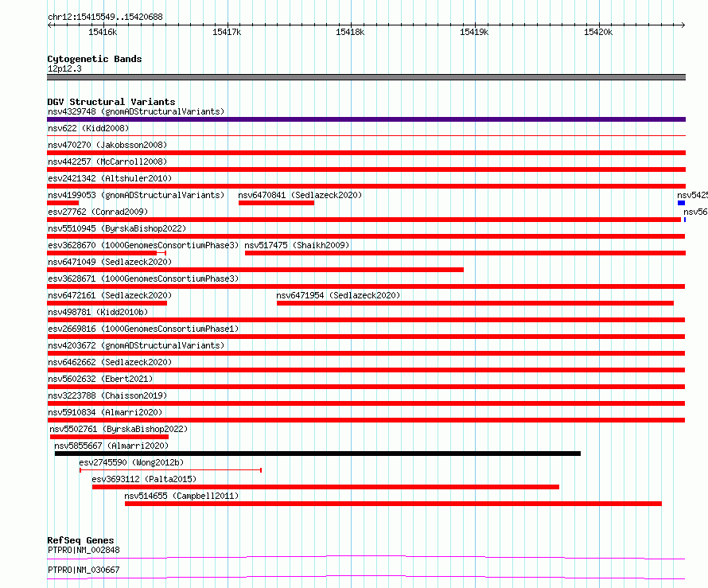Screen dimensions: 708x588
Task: Open nsv4203672 gnomADStructuralVariants variant
Action: tap(136, 345)
